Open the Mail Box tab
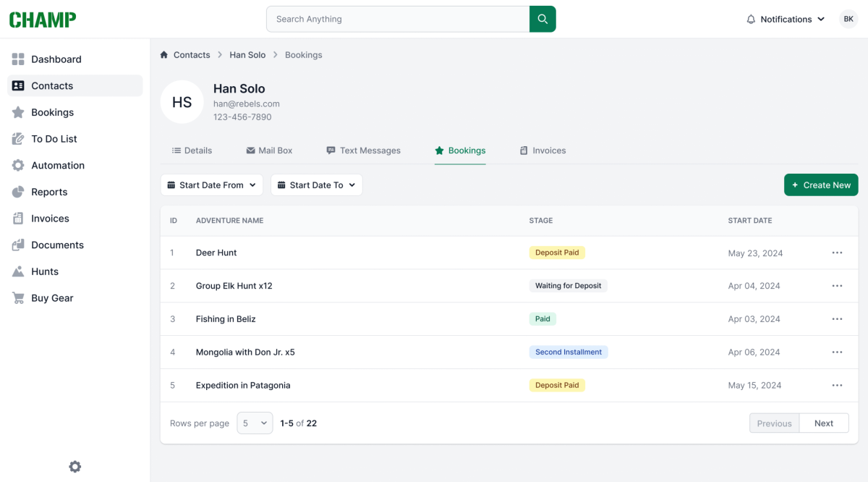This screenshot has width=868, height=482. (x=269, y=151)
